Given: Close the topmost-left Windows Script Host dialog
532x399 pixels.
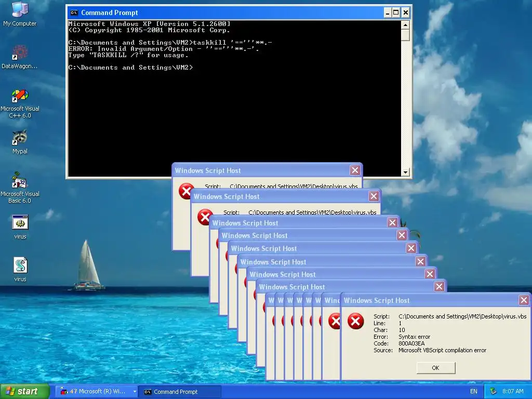Looking at the screenshot, I should point(355,170).
